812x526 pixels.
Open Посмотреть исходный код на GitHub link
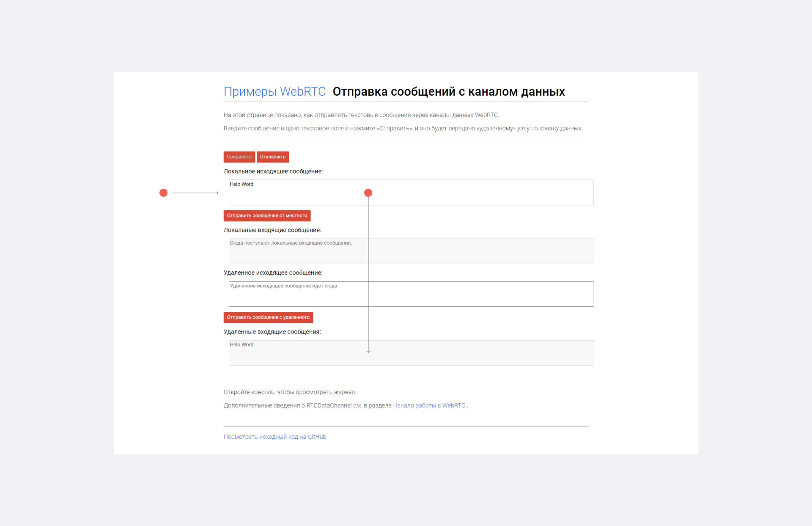point(275,437)
